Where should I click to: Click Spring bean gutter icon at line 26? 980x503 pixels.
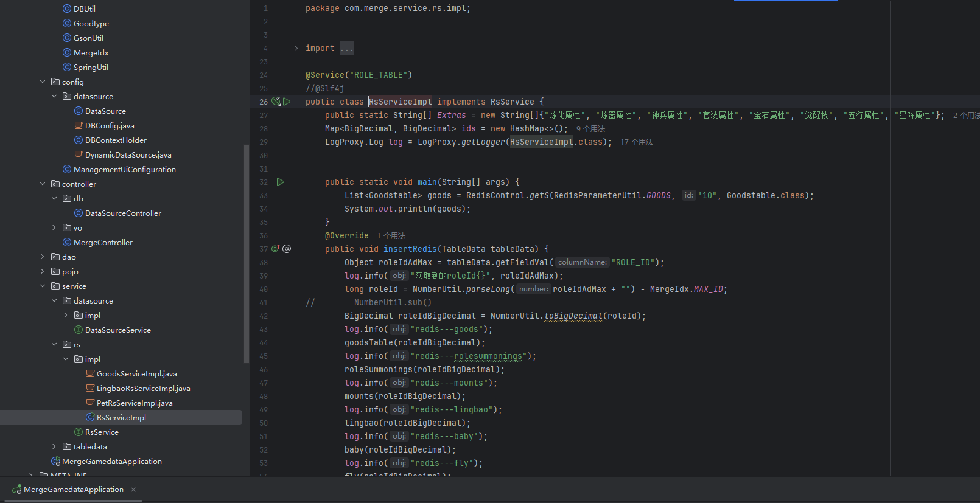click(276, 102)
